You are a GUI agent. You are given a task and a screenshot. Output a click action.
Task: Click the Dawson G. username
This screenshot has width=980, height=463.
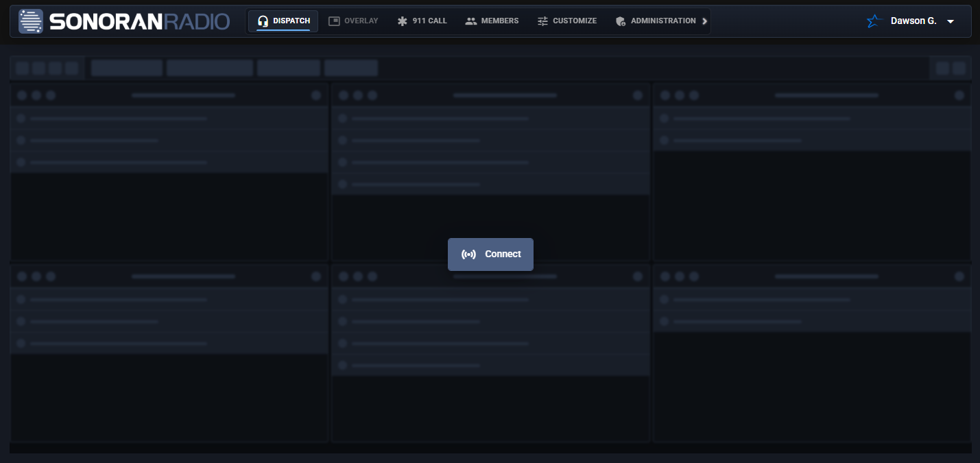(913, 21)
